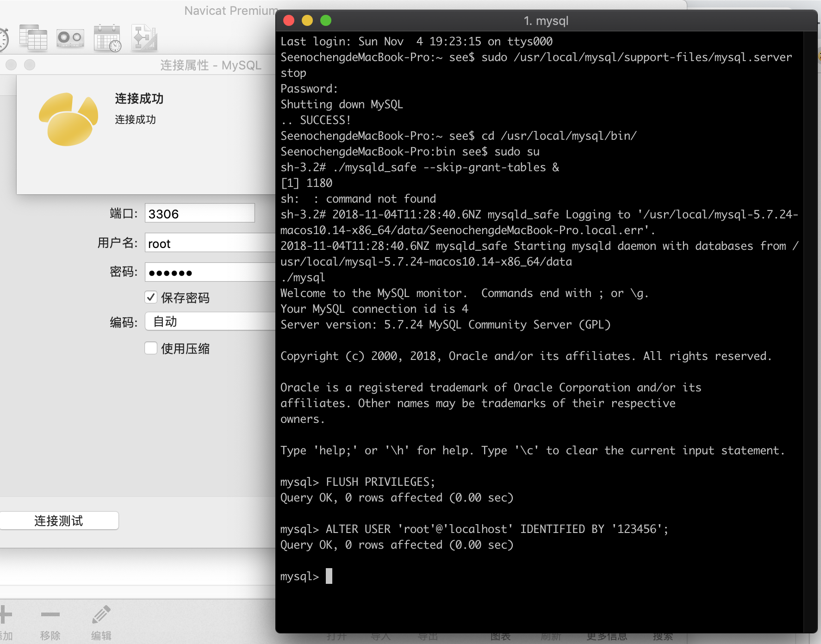The width and height of the screenshot is (821, 644).
Task: Uncheck the 保存密码 save password checkbox
Action: click(x=151, y=297)
